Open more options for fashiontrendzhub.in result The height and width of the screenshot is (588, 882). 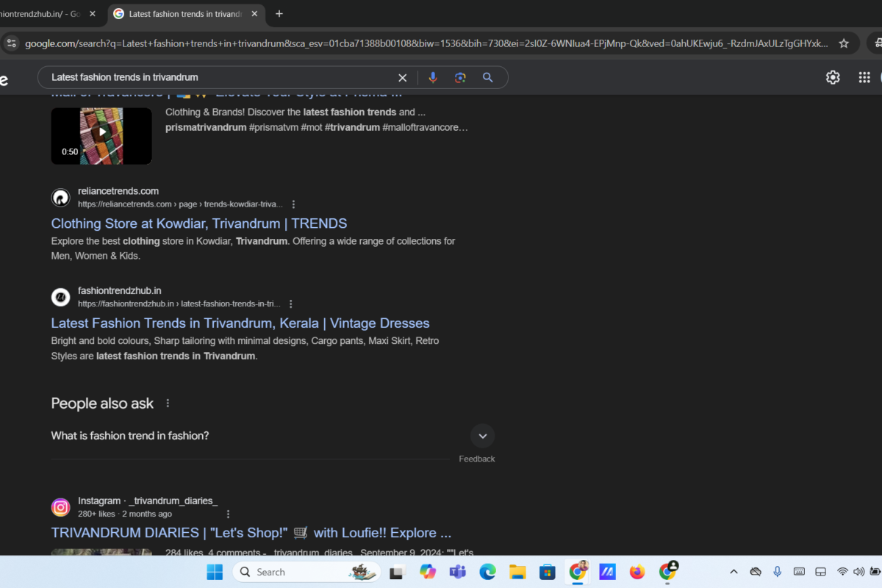click(291, 304)
